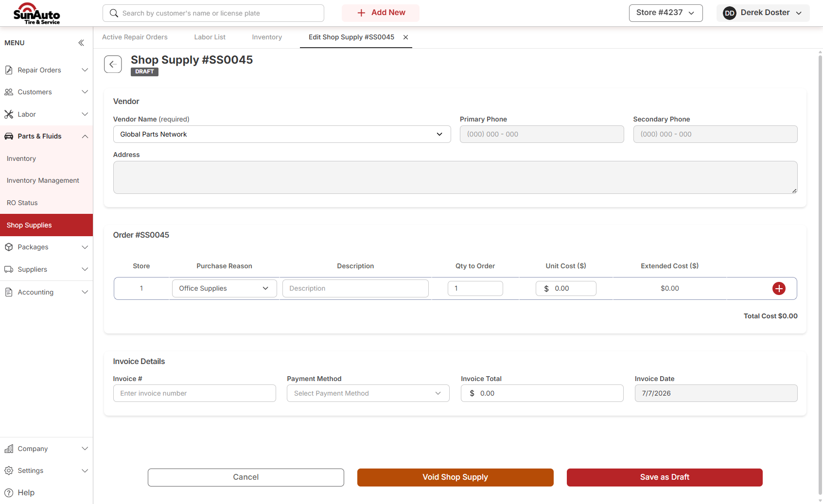The height and width of the screenshot is (504, 823).
Task: Click the Repair Orders document icon
Action: tap(9, 70)
